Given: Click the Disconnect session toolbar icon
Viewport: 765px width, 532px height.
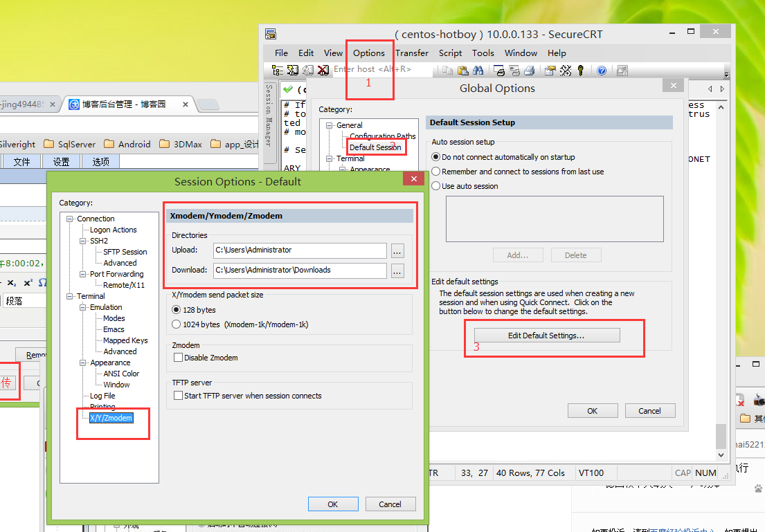Looking at the screenshot, I should click(323, 70).
